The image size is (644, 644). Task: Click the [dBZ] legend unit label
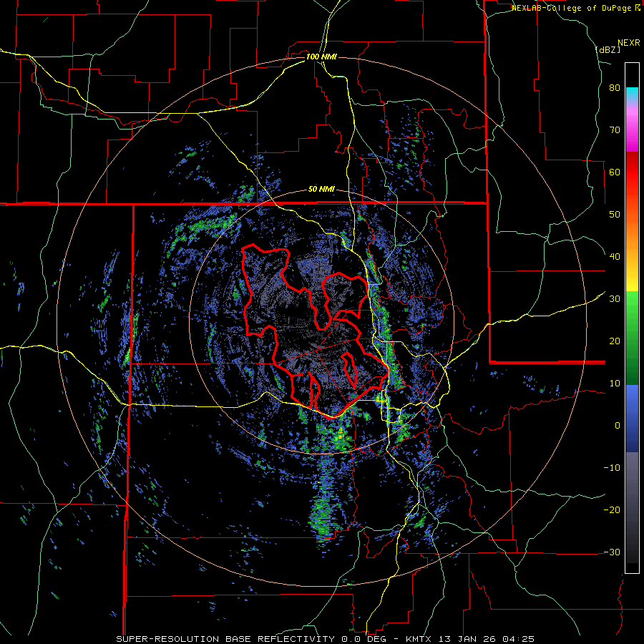tap(608, 49)
